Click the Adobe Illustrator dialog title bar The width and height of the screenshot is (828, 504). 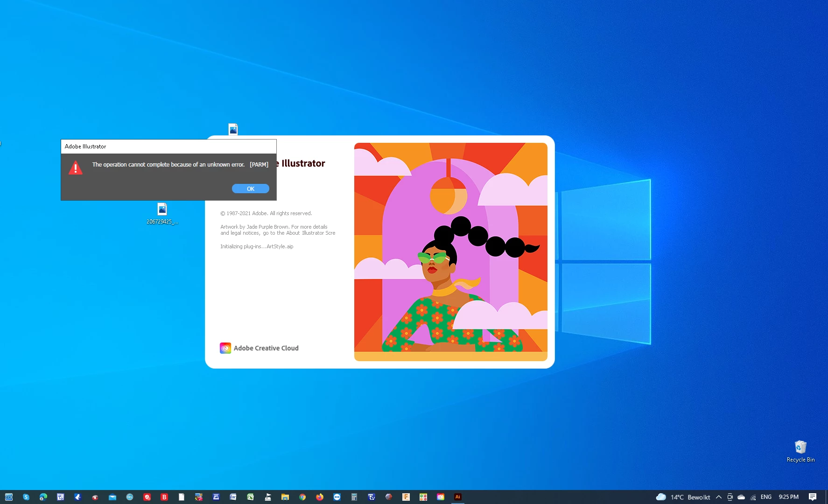pyautogui.click(x=168, y=147)
